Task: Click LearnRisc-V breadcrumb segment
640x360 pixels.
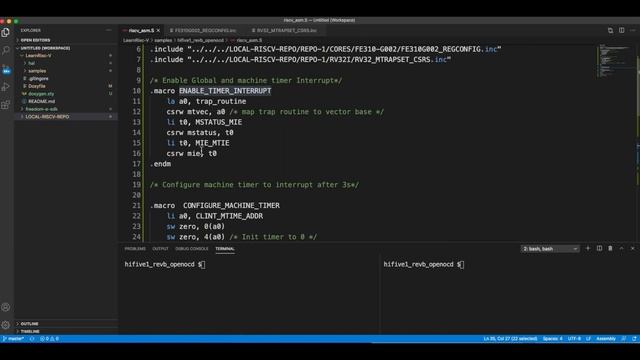Action: click(x=136, y=40)
